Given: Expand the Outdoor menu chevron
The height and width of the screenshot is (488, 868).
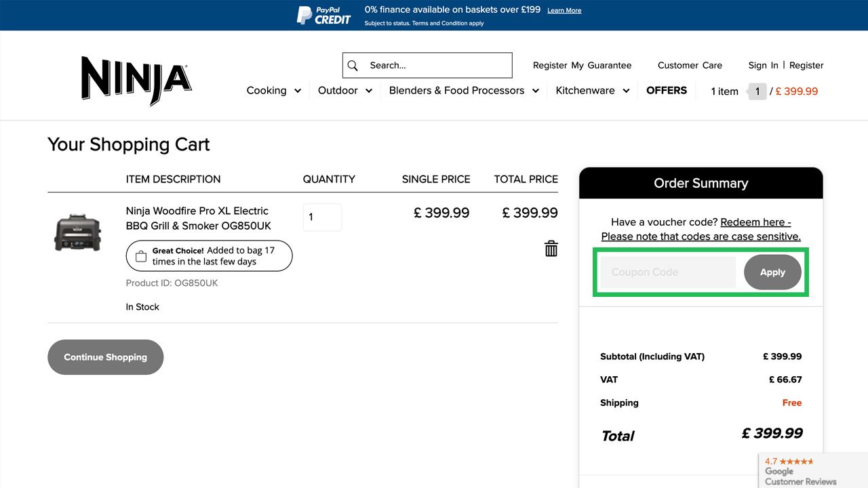Looking at the screenshot, I should [x=369, y=91].
